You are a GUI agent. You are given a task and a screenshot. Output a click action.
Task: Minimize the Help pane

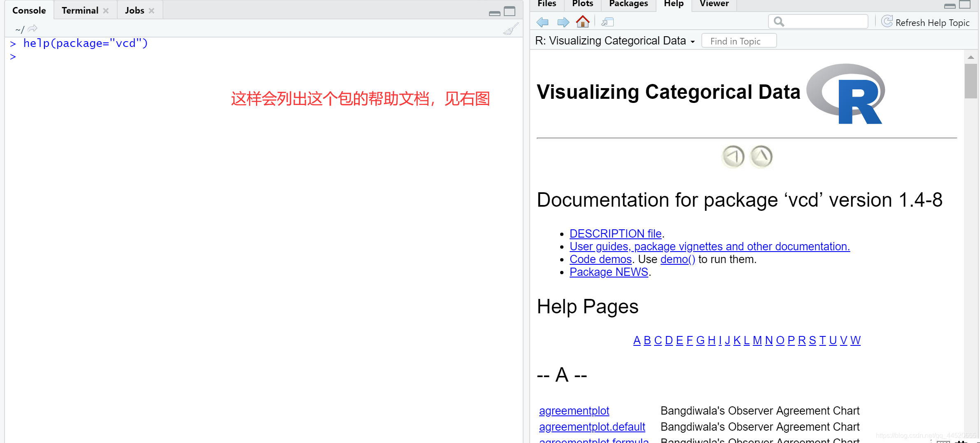click(950, 6)
